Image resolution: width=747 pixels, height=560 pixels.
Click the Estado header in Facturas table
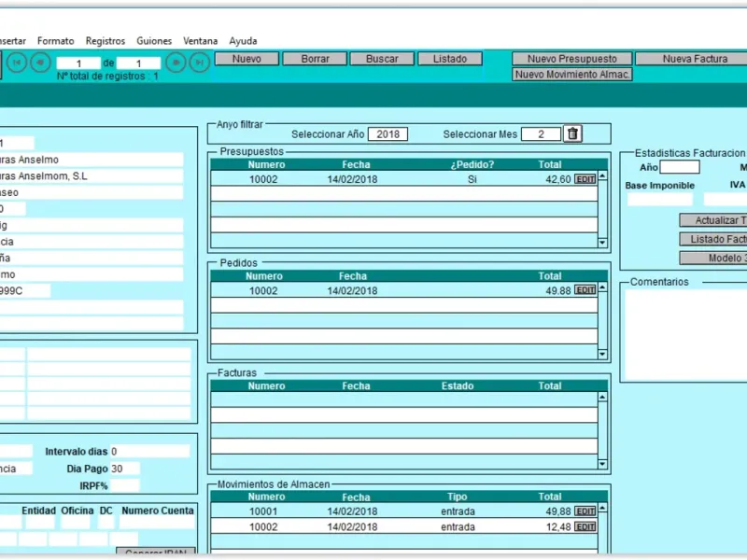pos(458,385)
